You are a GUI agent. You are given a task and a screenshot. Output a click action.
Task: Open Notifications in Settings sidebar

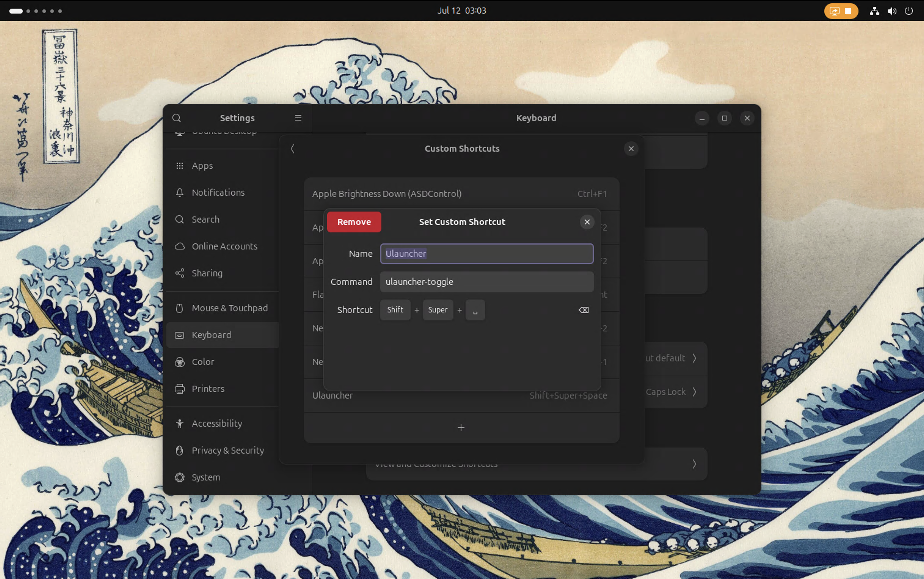click(223, 192)
